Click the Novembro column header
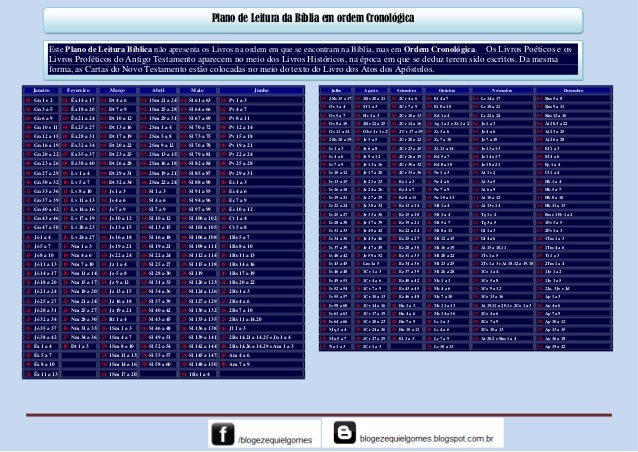Image resolution: width=638 pixels, height=452 pixels. [502, 90]
